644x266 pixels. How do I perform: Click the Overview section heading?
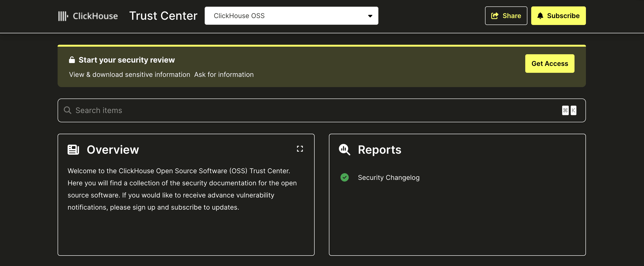(113, 150)
